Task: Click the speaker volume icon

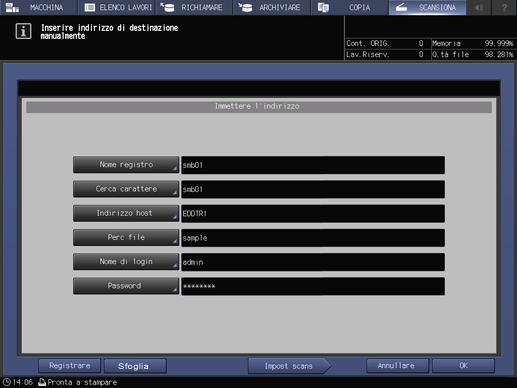Action: point(479,7)
